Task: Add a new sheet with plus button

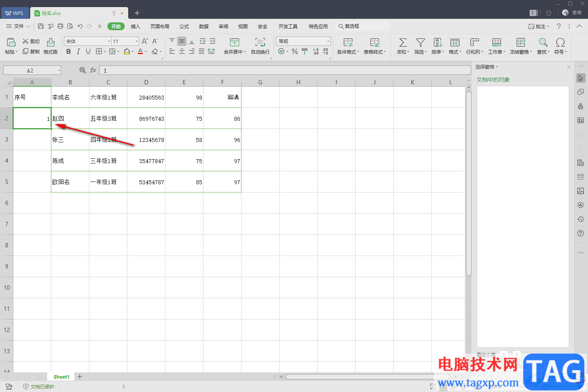Action: point(80,377)
